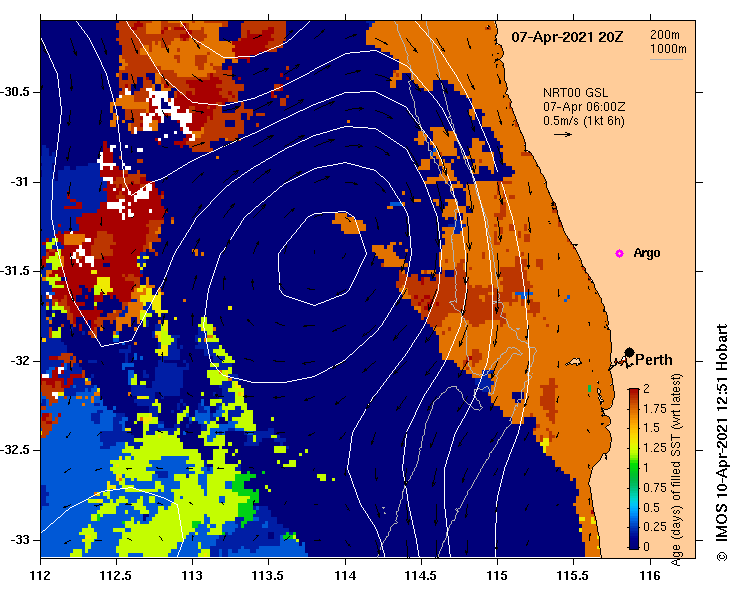The image size is (739, 592).
Task: Click the Argo legend label
Action: coord(647,253)
